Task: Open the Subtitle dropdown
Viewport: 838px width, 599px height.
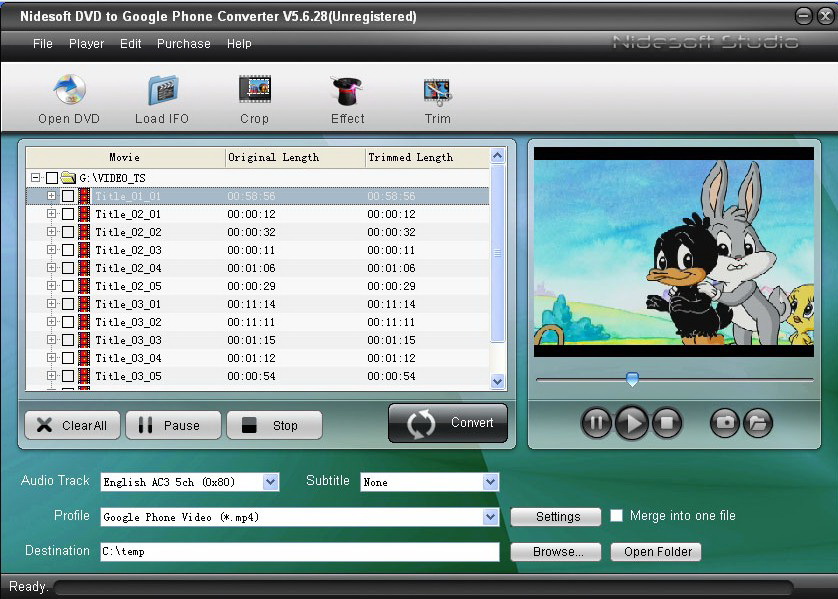Action: pyautogui.click(x=489, y=481)
